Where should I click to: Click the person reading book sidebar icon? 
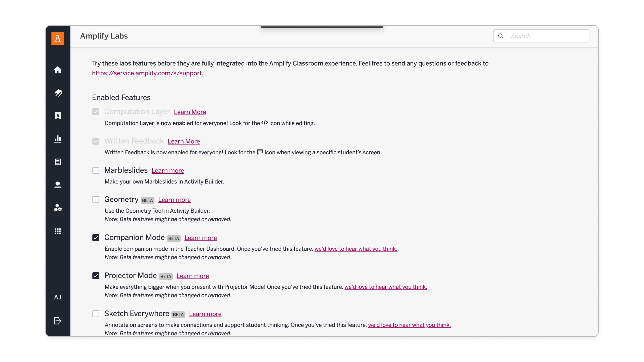click(x=58, y=185)
